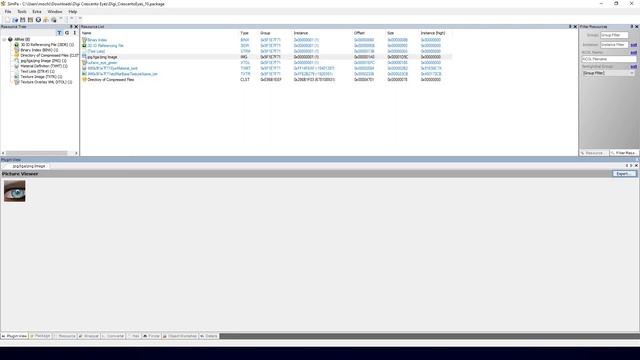This screenshot has height=360, width=640.
Task: Select Directory of Compressed Files resource row
Action: point(267,80)
